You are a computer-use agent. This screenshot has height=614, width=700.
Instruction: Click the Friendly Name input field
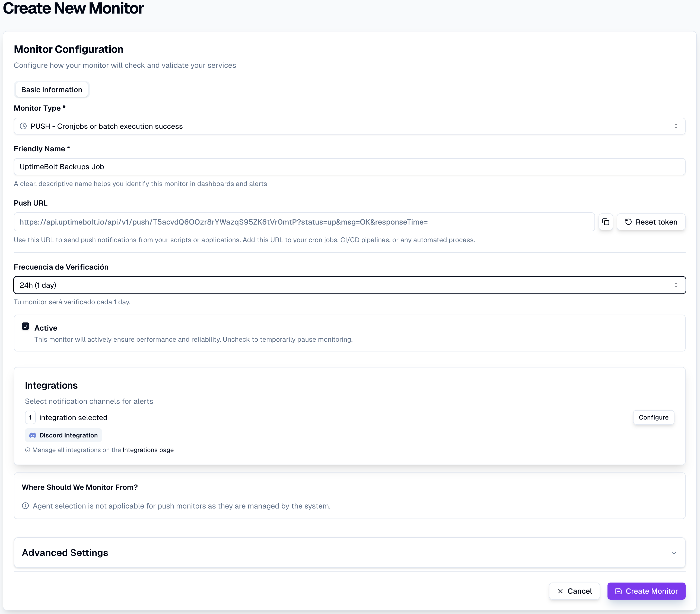coord(349,167)
